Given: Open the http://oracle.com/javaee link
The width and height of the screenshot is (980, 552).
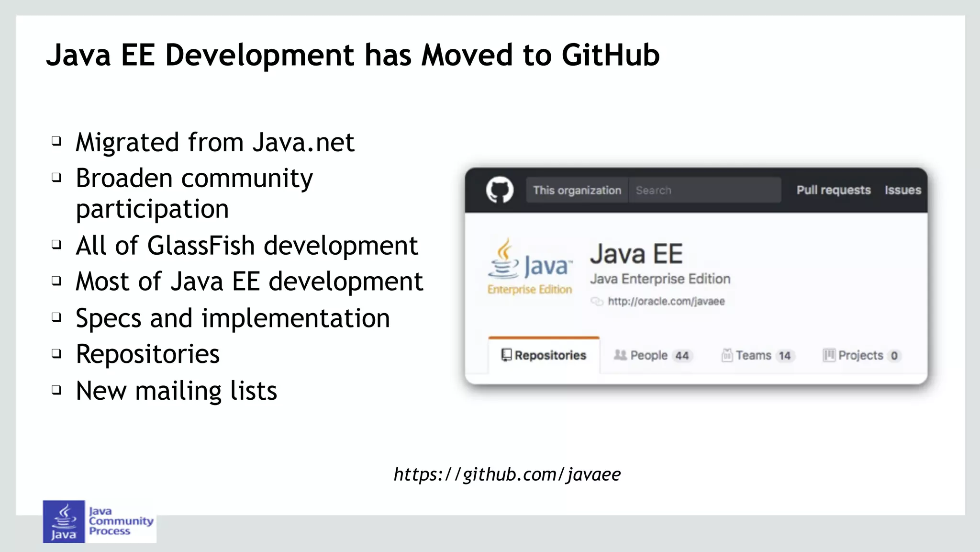Looking at the screenshot, I should pos(666,301).
